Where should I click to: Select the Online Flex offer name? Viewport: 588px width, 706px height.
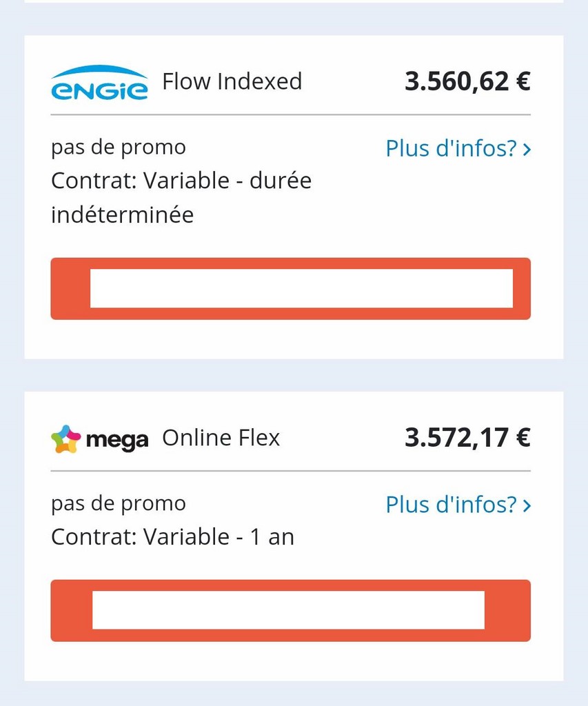(221, 438)
